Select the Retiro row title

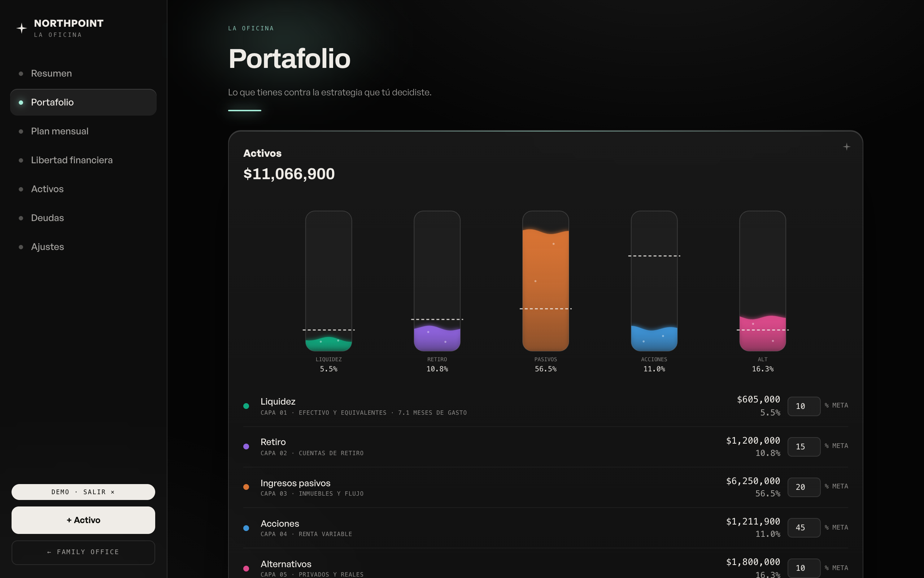(273, 442)
